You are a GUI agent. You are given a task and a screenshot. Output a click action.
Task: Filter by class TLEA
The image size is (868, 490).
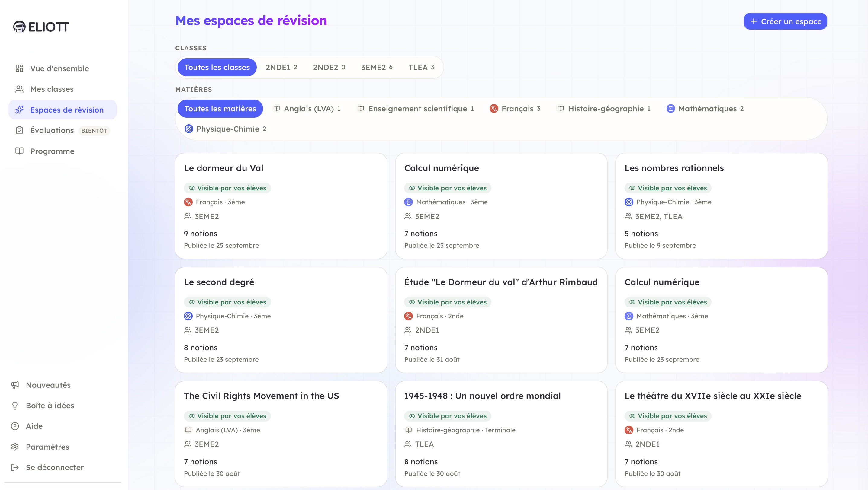coord(422,67)
